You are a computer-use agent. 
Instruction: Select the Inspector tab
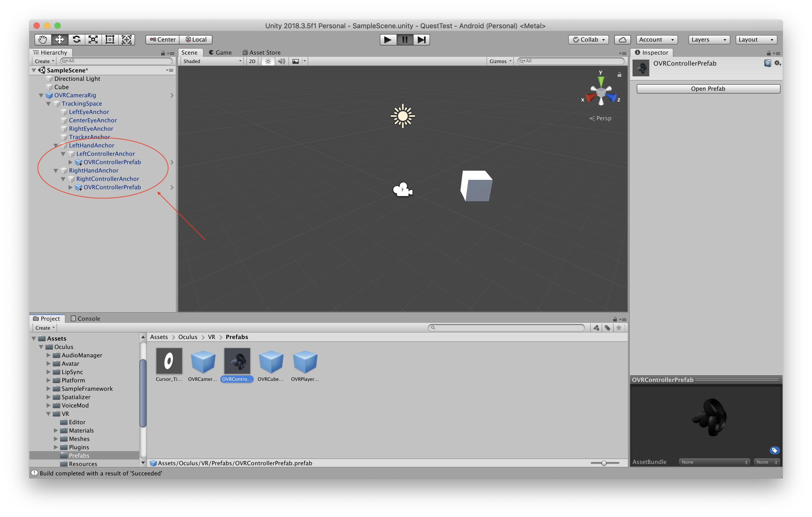point(651,53)
